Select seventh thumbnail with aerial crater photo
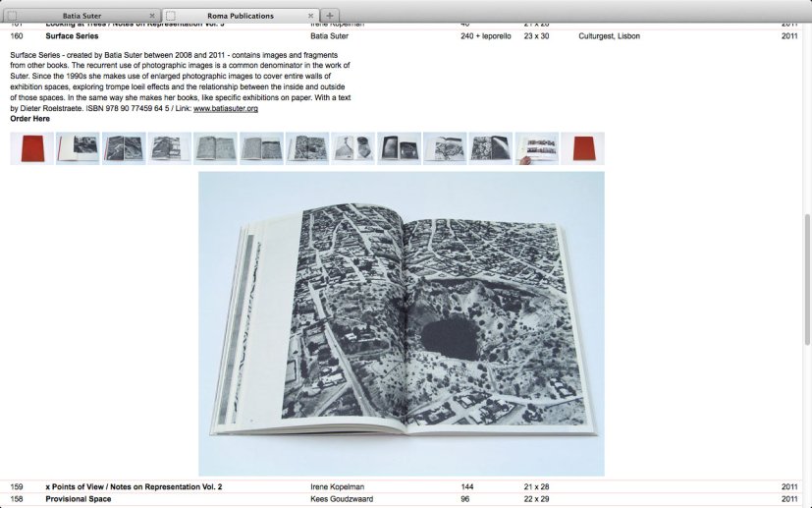This screenshot has height=508, width=812. pyautogui.click(x=307, y=148)
